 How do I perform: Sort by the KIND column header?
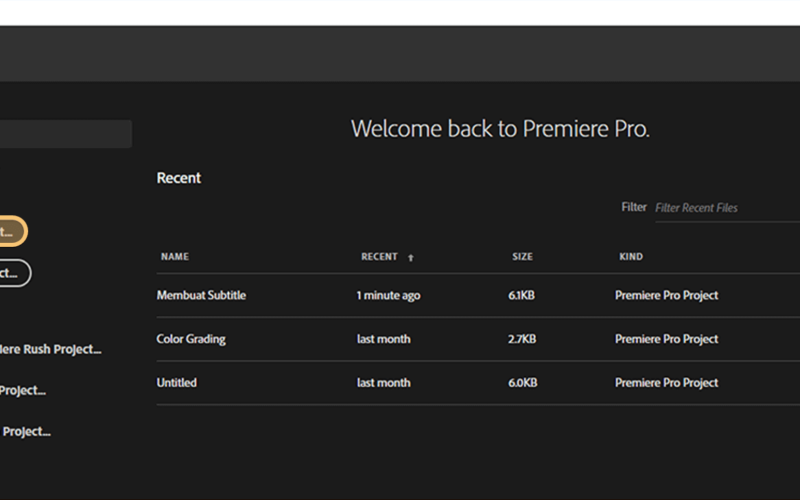click(x=631, y=257)
